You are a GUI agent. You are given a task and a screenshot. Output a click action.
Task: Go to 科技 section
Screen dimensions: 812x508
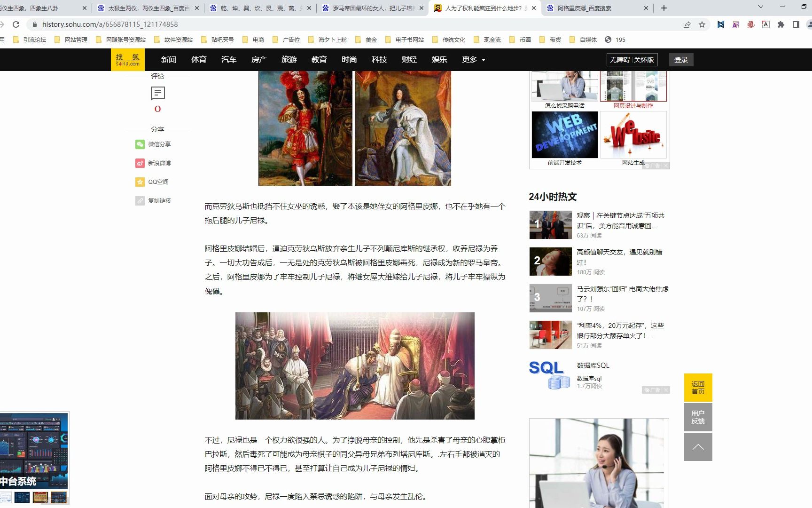coord(379,60)
